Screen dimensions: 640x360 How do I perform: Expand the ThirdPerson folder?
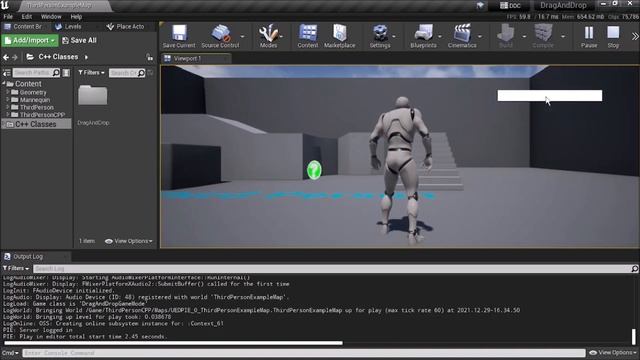coord(8,107)
